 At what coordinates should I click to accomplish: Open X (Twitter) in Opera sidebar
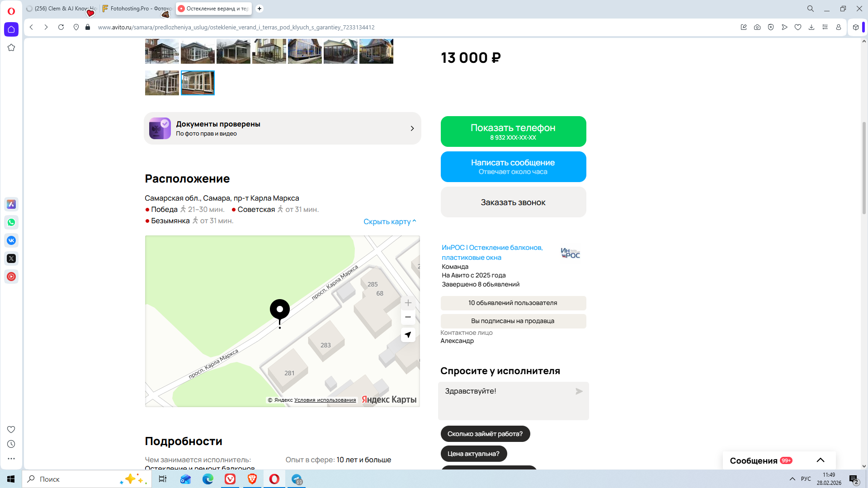click(11, 258)
